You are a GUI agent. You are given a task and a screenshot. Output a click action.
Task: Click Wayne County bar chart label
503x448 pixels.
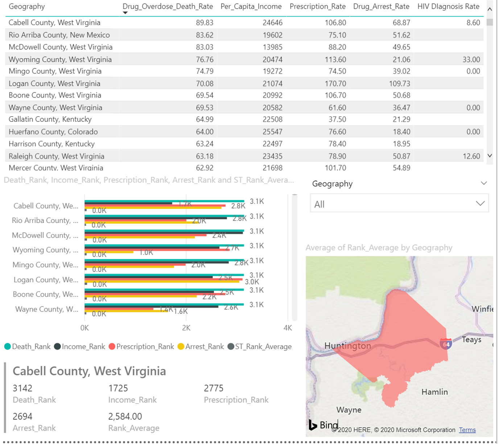point(46,309)
